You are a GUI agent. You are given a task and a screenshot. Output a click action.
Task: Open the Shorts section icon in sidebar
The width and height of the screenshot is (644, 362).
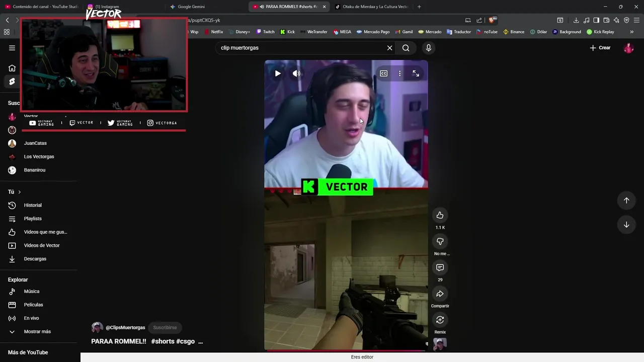point(12,81)
